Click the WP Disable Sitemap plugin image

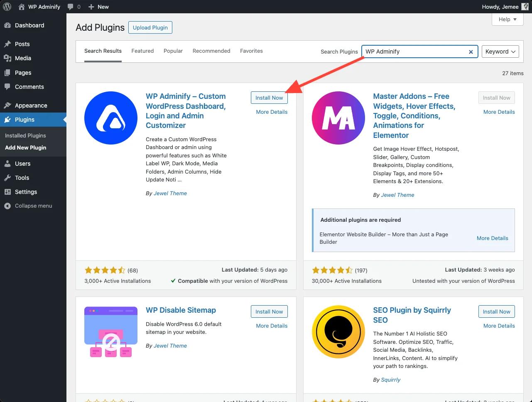pos(111,332)
